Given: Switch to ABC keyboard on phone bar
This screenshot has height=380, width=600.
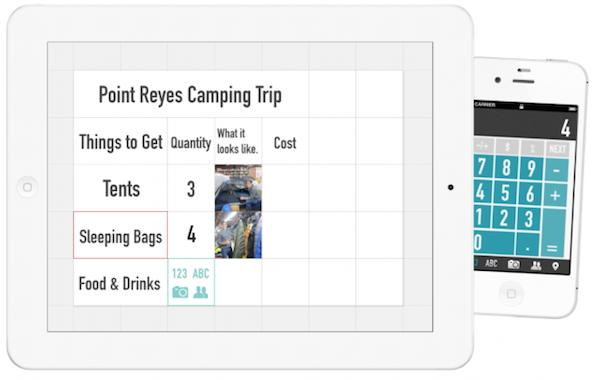Looking at the screenshot, I should coord(491,263).
